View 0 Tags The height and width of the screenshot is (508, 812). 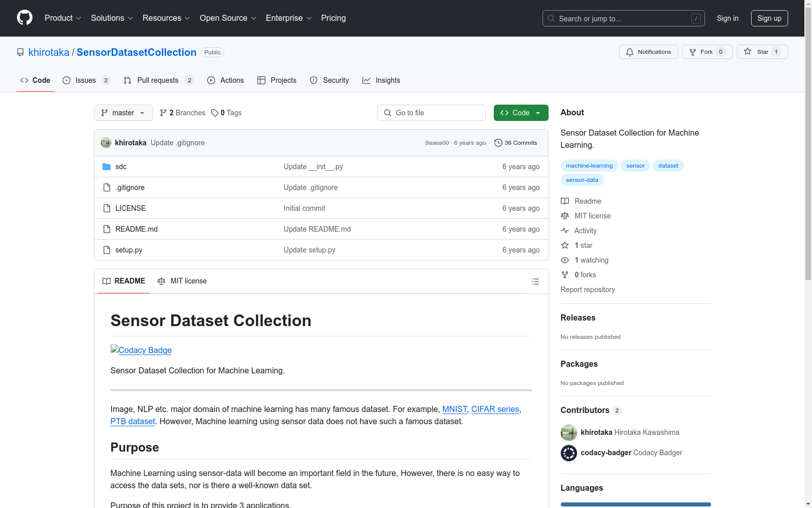click(x=226, y=113)
